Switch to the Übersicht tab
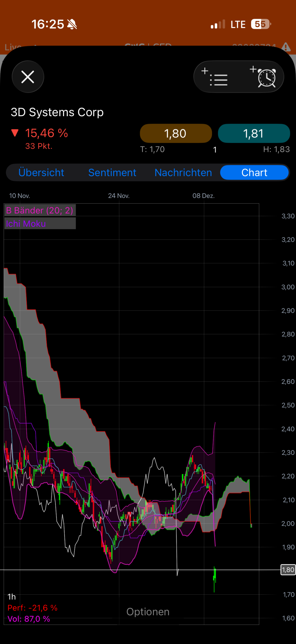Screen dimensions: 296x644 [41, 173]
